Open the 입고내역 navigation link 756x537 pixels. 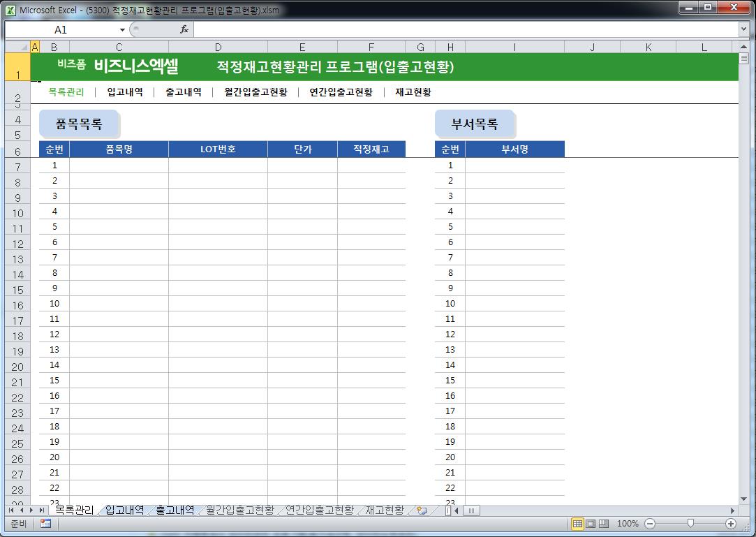point(125,91)
